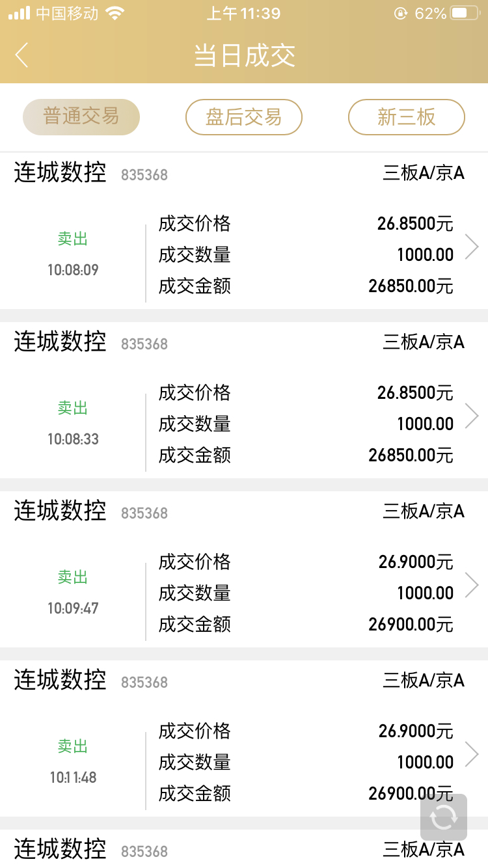The width and height of the screenshot is (488, 868).
Task: Tap the battery indicator icon
Action: pyautogui.click(x=465, y=13)
